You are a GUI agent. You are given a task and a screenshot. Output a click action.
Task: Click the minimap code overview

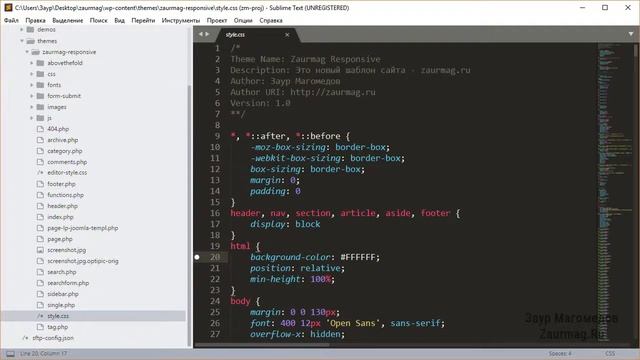[x=615, y=192]
